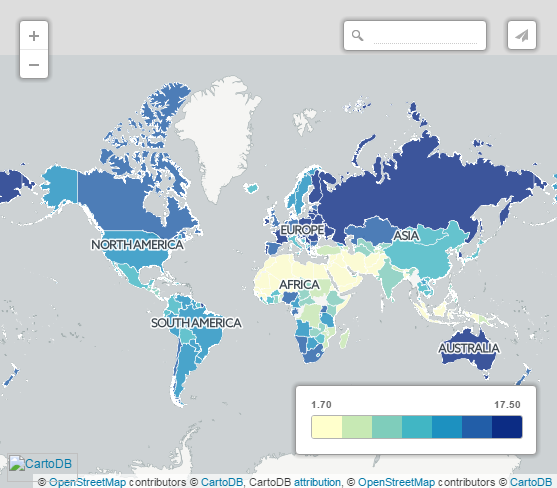Click the SOUTH AMERICA map label
Viewport: 557px width, 488px height.
[x=196, y=322]
